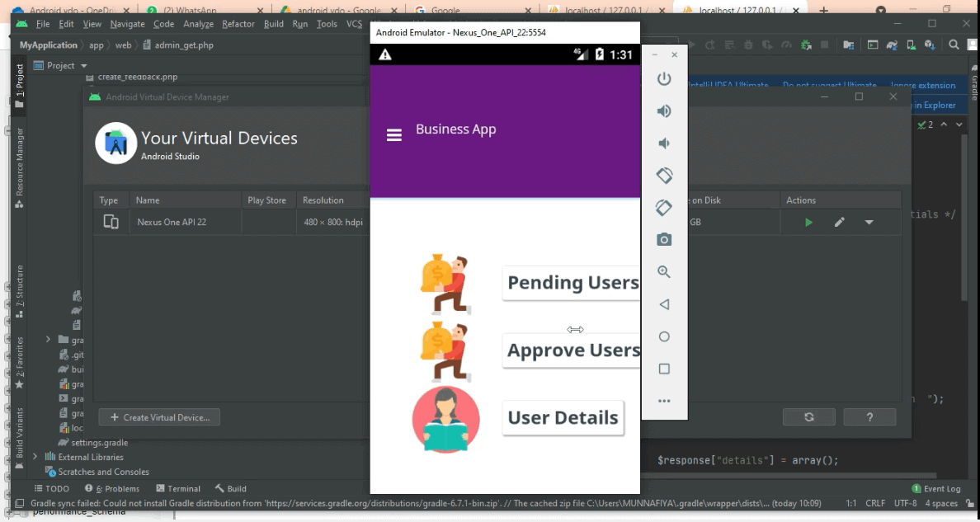Image resolution: width=980 pixels, height=522 pixels.
Task: Launch Nexus One API 22 with play icon
Action: click(x=809, y=223)
